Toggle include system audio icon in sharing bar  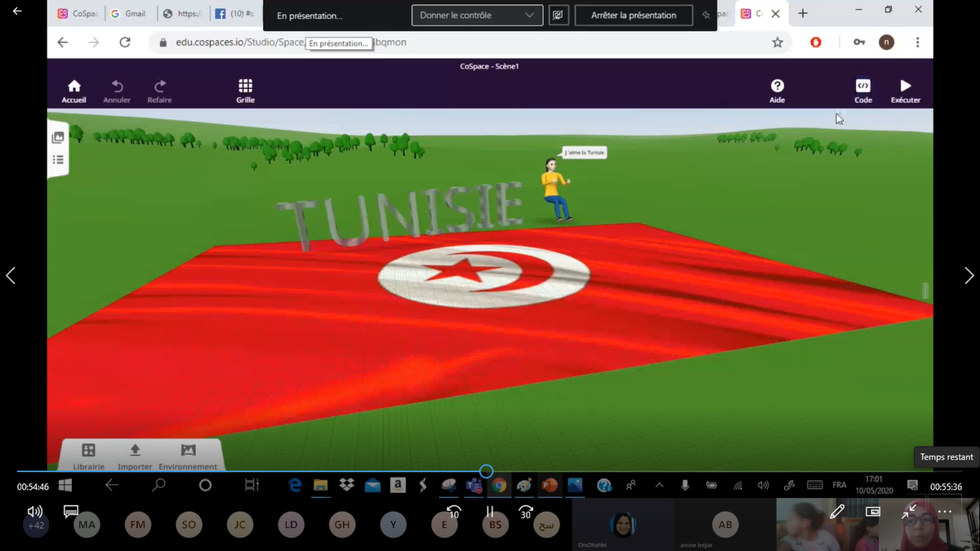coord(559,16)
